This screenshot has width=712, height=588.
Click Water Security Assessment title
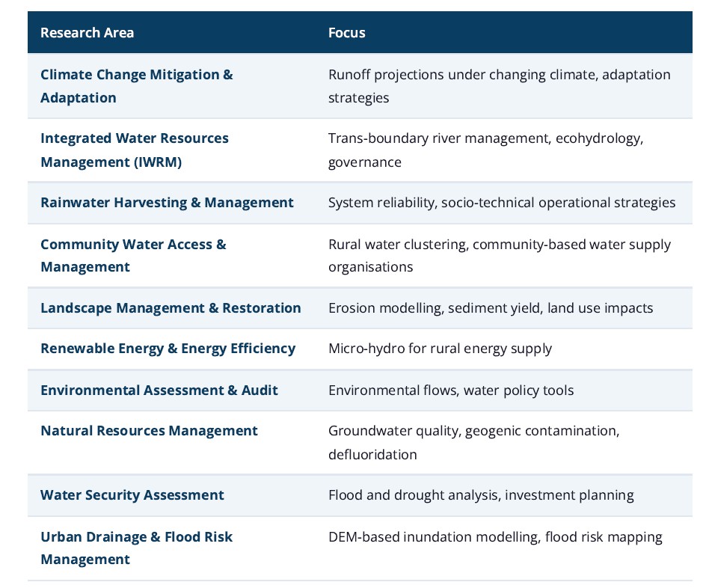pyautogui.click(x=132, y=495)
